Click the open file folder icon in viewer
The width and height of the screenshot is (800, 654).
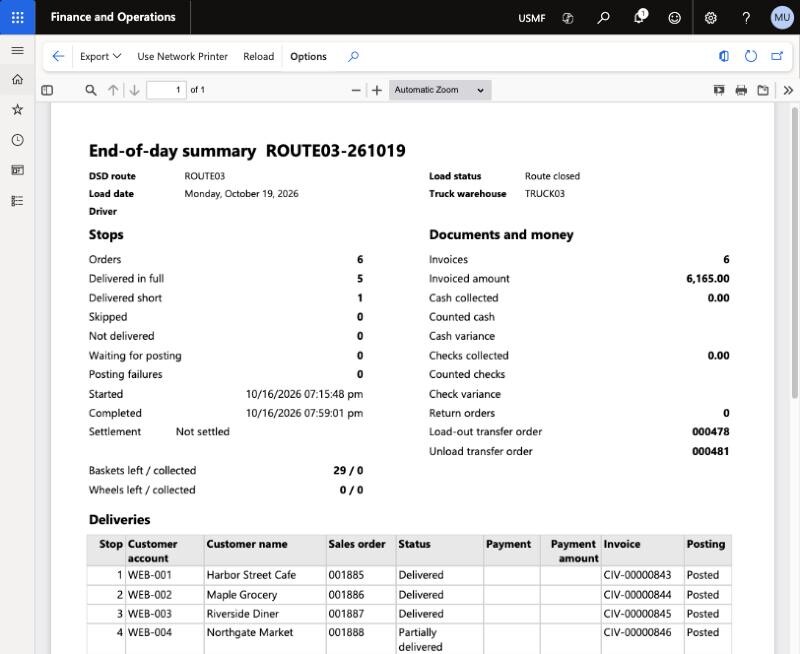[x=763, y=90]
